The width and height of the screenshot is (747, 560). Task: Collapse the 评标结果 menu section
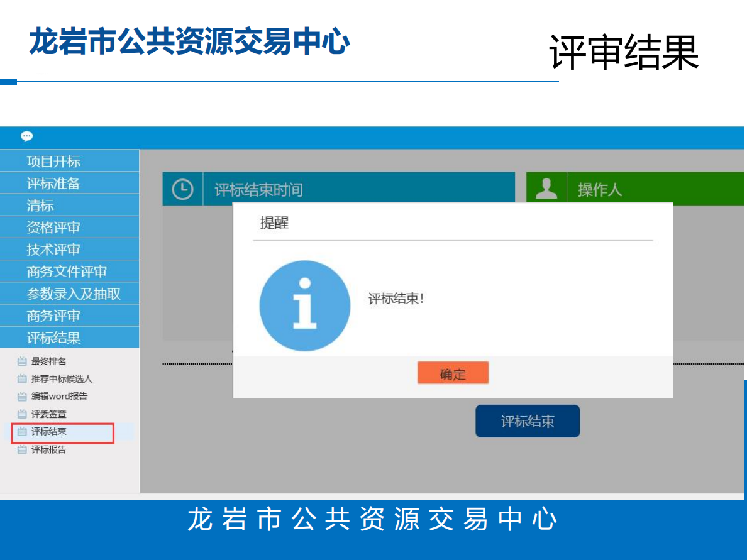coord(70,337)
